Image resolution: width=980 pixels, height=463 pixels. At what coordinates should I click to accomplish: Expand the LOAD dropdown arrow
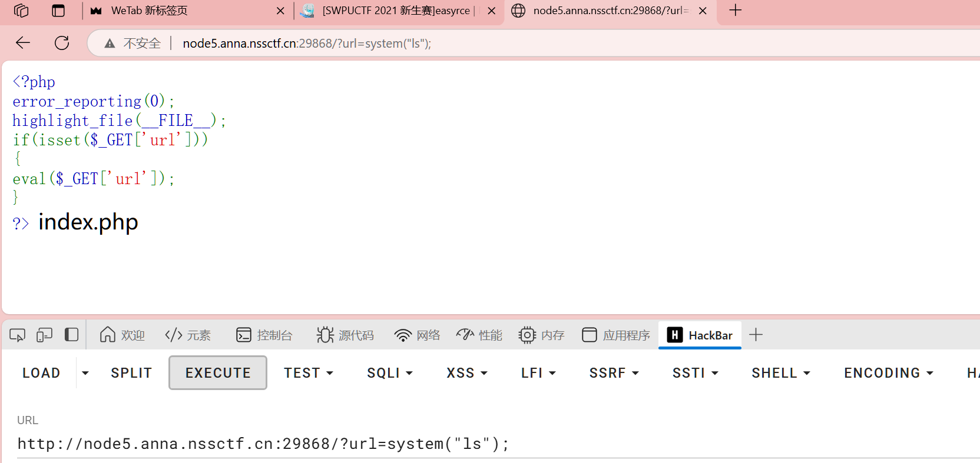coord(85,373)
